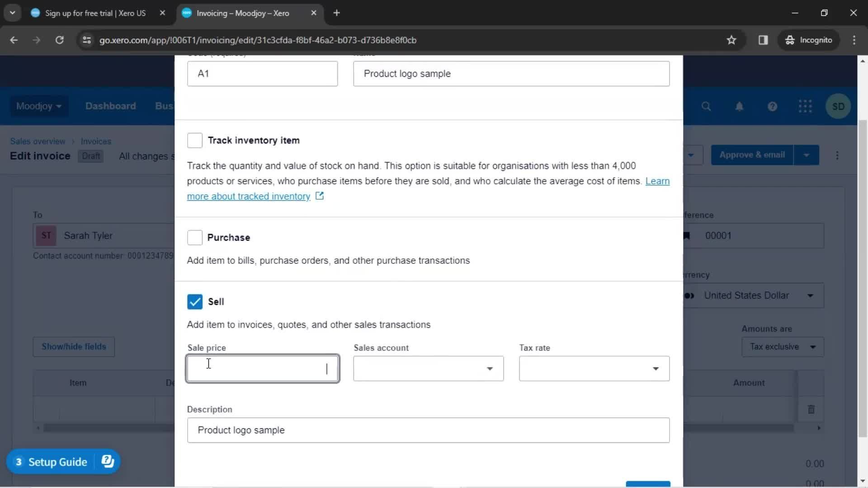The width and height of the screenshot is (868, 488).
Task: Open Xero help question mark icon
Action: click(772, 106)
